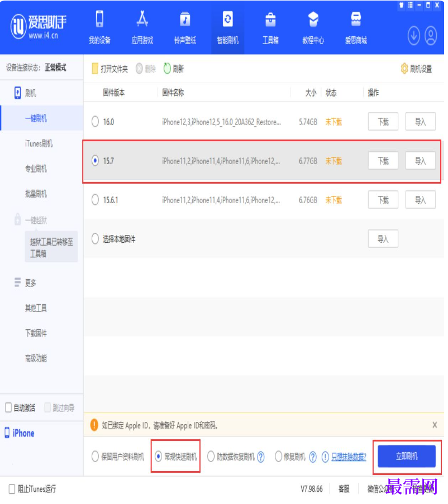
Task: Import firmware for 15.7 row
Action: (420, 161)
